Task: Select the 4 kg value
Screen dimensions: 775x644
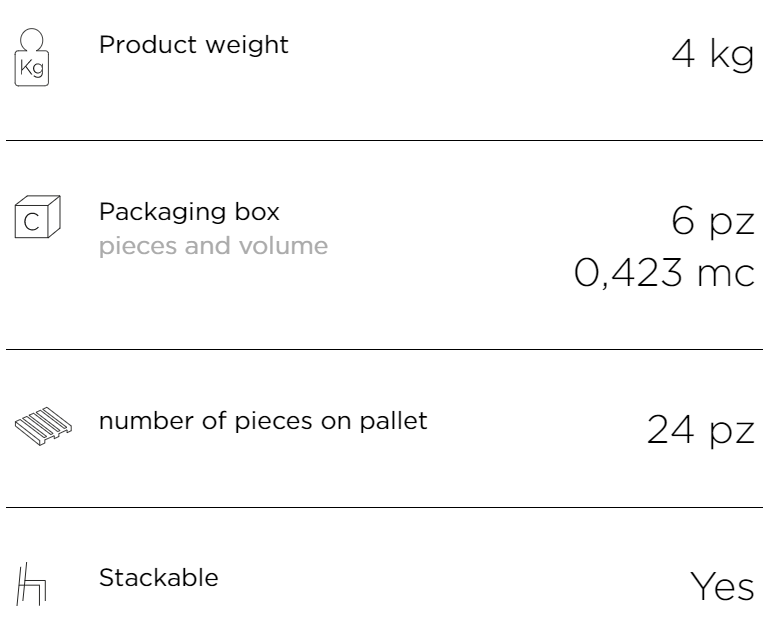Action: (713, 54)
